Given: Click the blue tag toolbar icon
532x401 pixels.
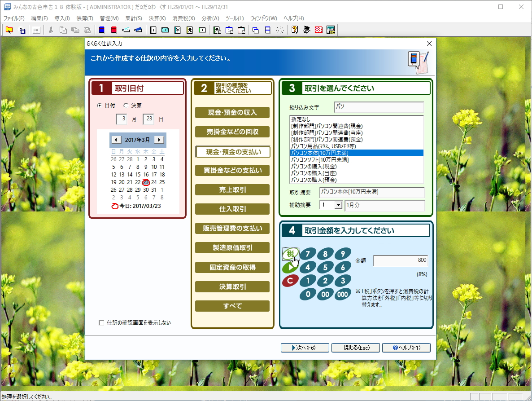Looking at the screenshot, I should click(x=138, y=30).
